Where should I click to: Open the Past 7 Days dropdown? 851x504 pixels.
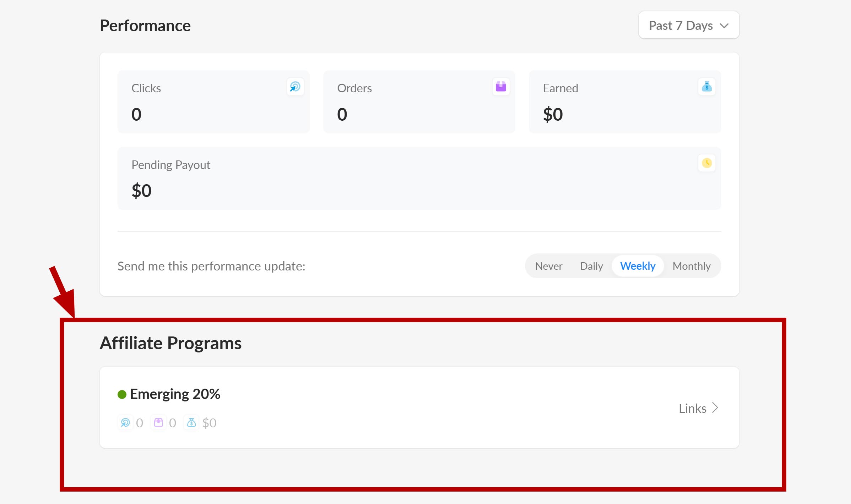tap(689, 25)
